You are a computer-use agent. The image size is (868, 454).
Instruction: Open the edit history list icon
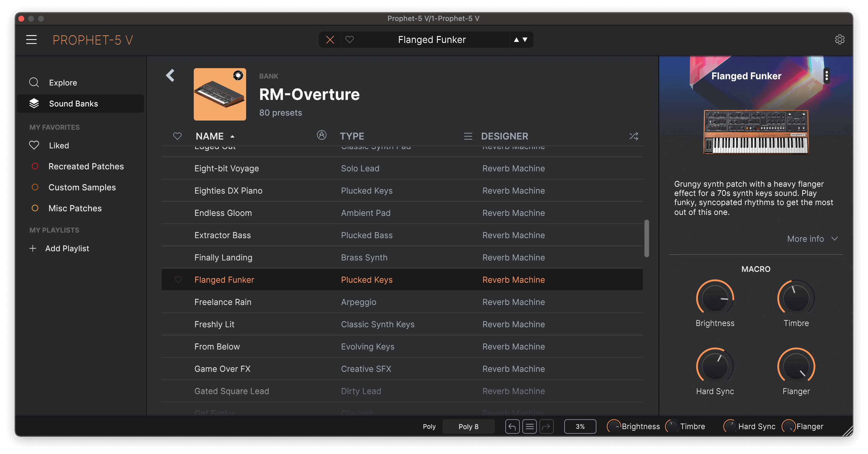coord(529,427)
